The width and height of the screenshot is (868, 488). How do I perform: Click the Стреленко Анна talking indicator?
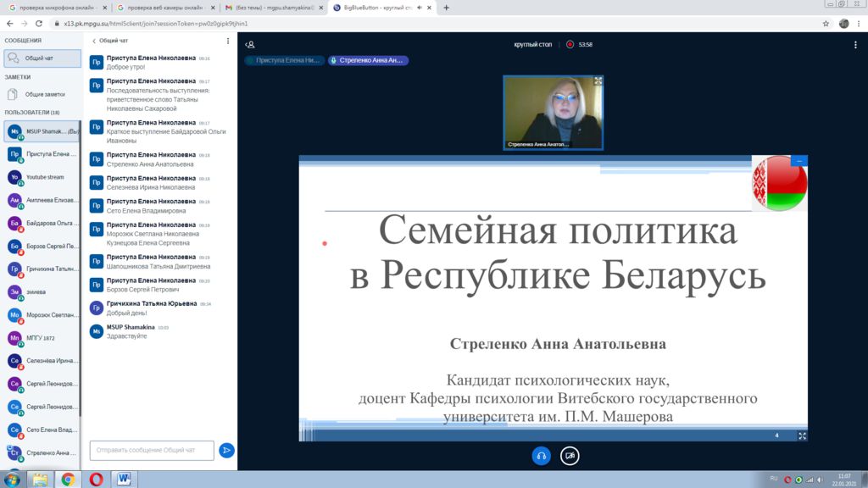tap(368, 61)
